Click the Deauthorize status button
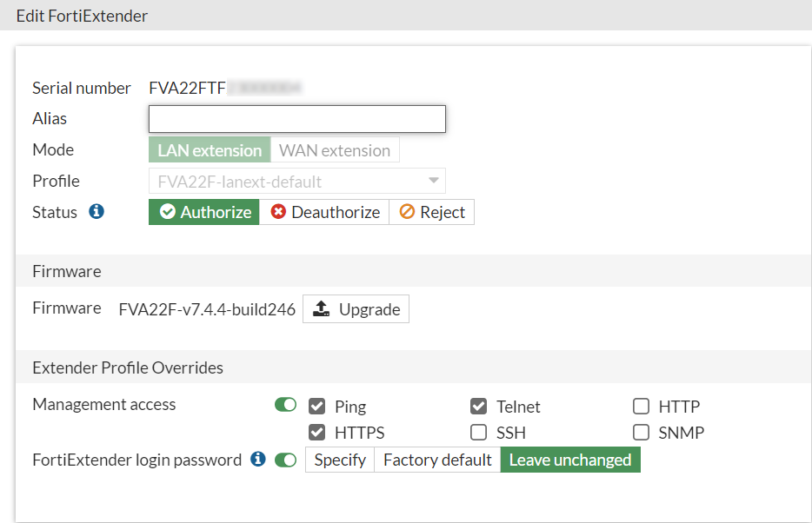Viewport: 812px width, 523px height. click(325, 212)
